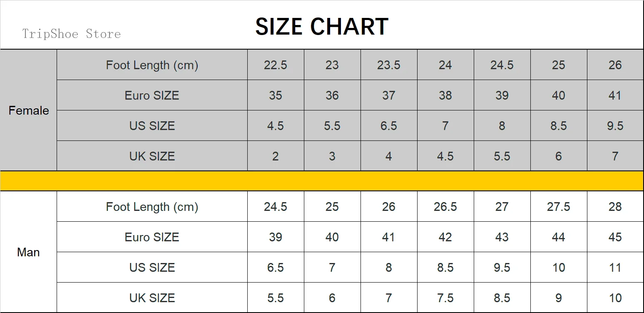Click the Female US SIZE row header
The height and width of the screenshot is (313, 644).
pyautogui.click(x=152, y=126)
